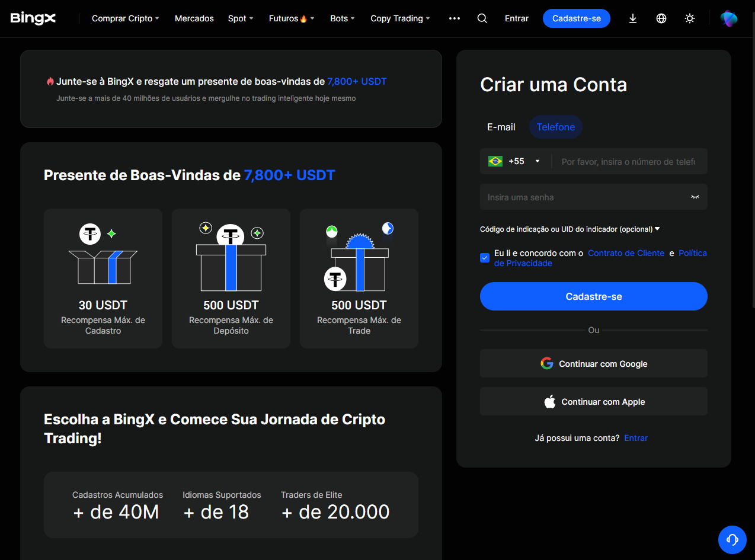Viewport: 755px width, 560px height.
Task: Expand the Spot dropdown menu
Action: (241, 18)
